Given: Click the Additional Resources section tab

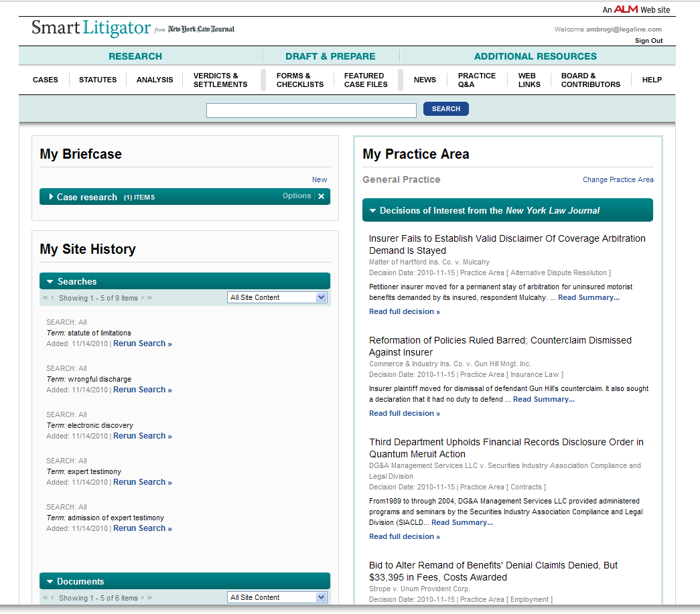Looking at the screenshot, I should (535, 56).
